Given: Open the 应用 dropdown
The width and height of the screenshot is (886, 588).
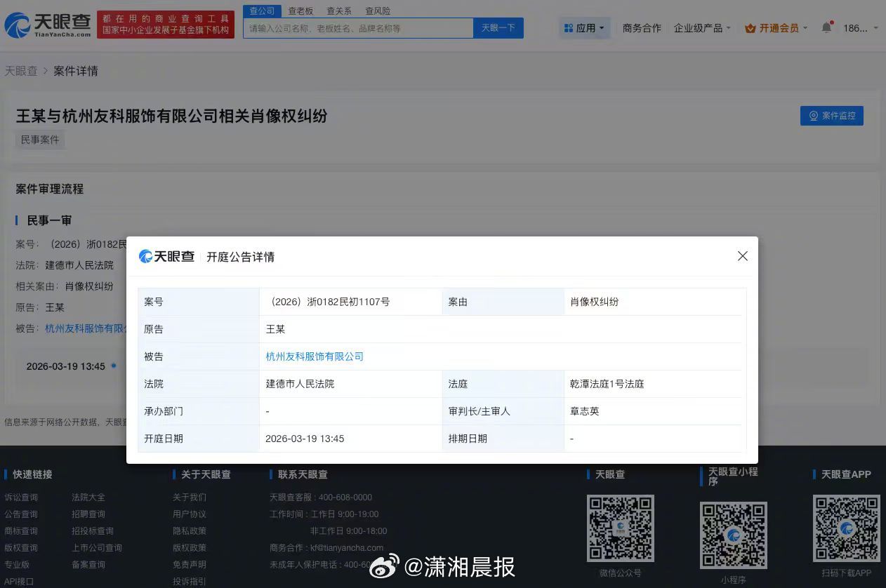Looking at the screenshot, I should point(584,27).
